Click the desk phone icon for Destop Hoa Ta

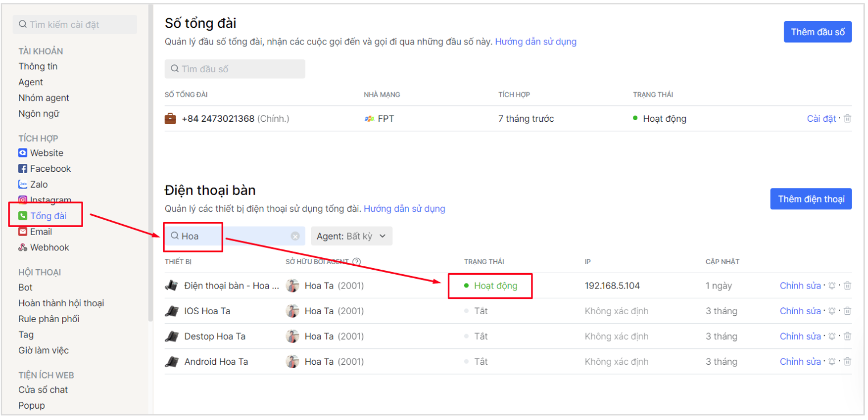coord(171,336)
